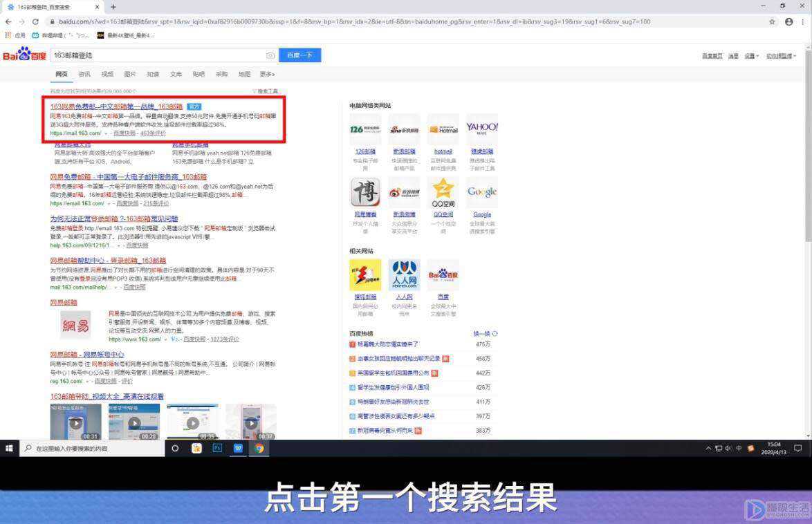This screenshot has width=812, height=524.
Task: Open the Google logo tile
Action: click(x=482, y=192)
